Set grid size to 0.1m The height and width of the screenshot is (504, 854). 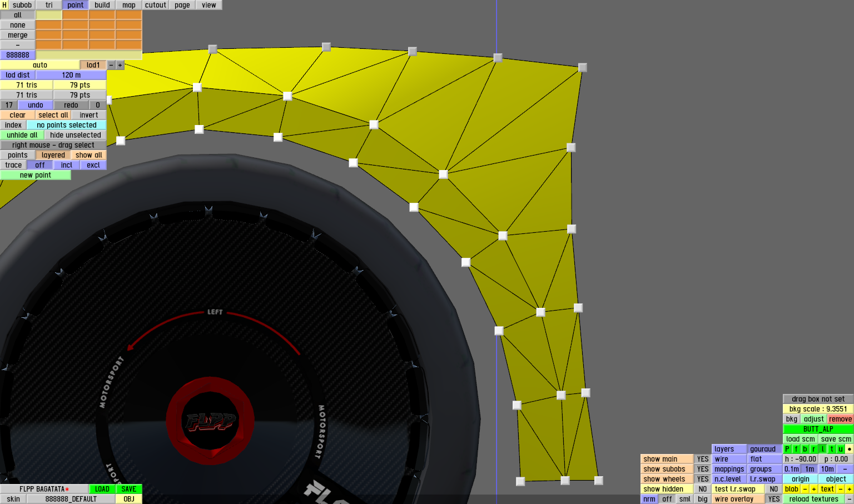(792, 469)
